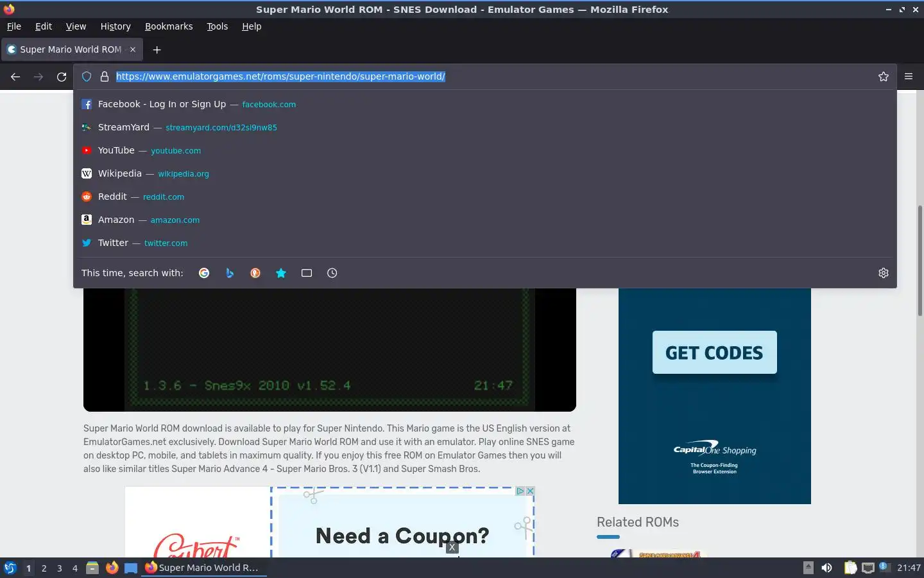Open the Edit menu
Viewport: 924px width, 578px height.
click(x=44, y=26)
